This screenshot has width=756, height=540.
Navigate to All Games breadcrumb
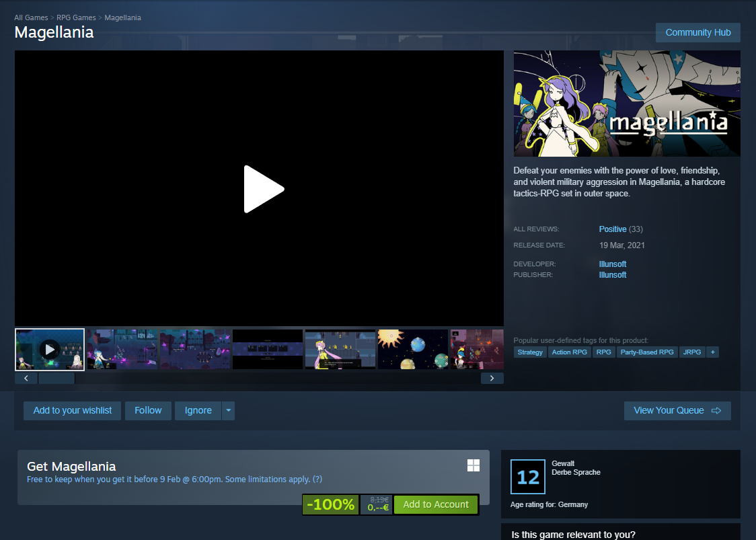point(31,17)
